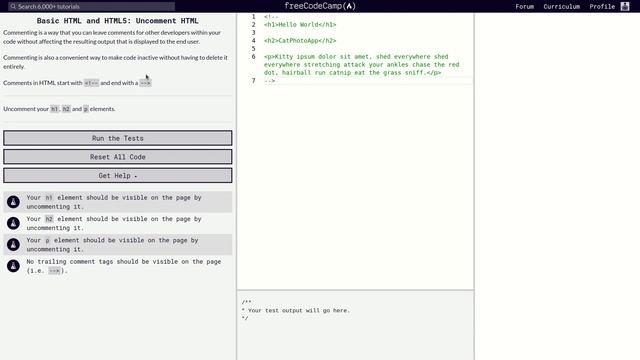Click the Run the Tests button

click(x=118, y=138)
